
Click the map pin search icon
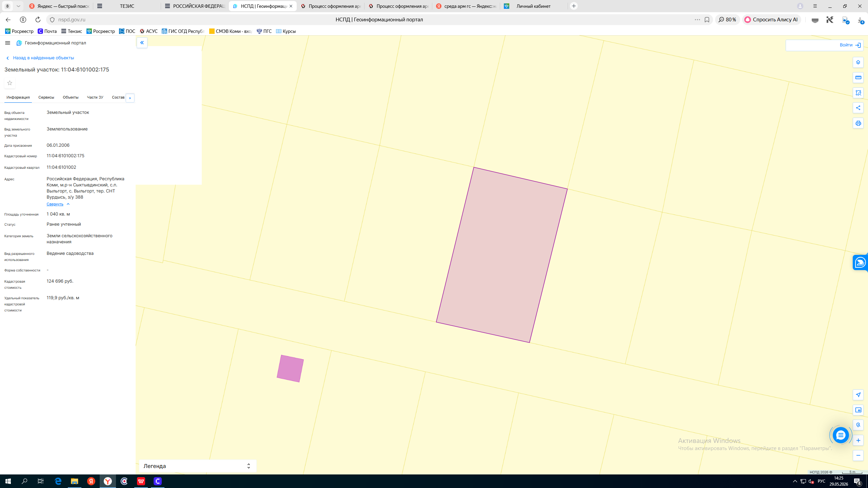[858, 425]
